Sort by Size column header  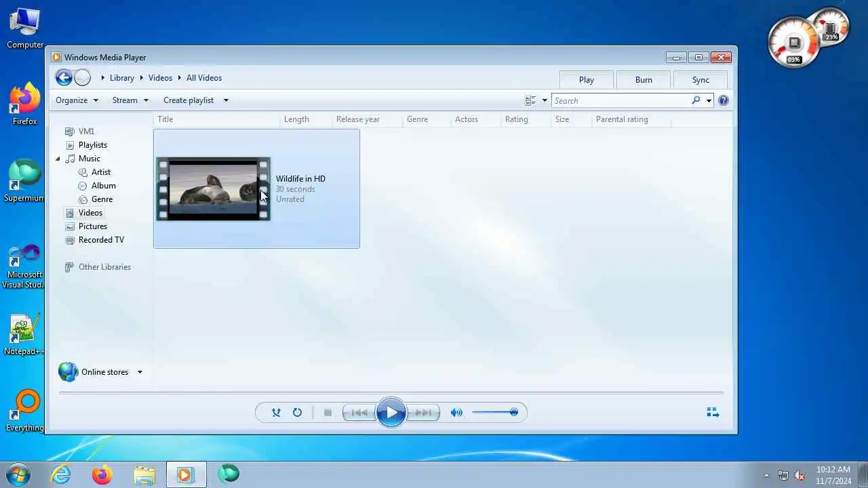pyautogui.click(x=562, y=119)
